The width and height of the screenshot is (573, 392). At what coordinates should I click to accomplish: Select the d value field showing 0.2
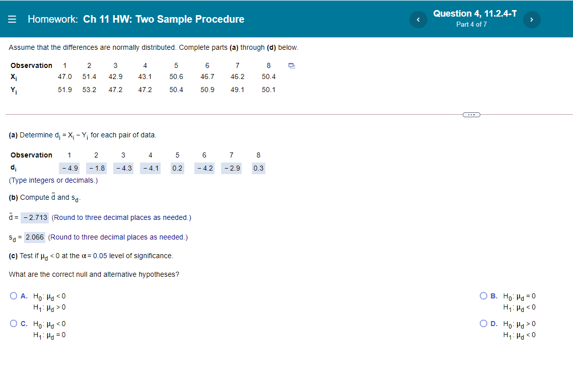coord(177,168)
